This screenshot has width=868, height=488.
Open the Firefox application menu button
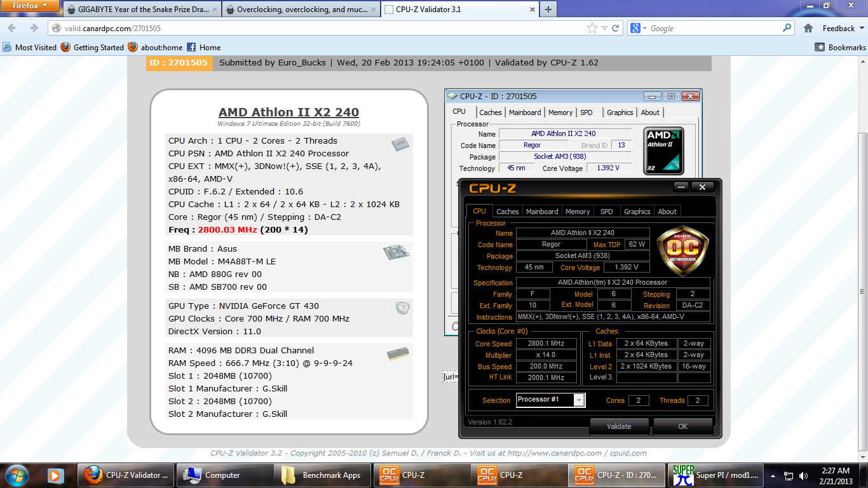point(30,6)
